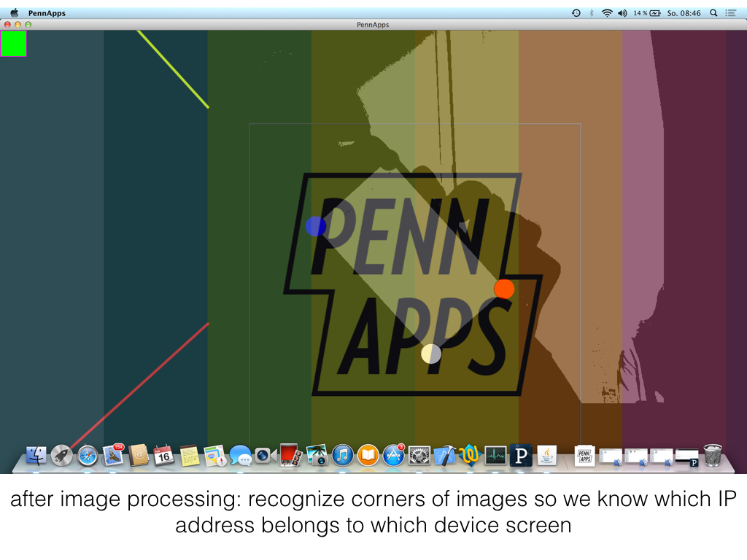Open iBooks orange book icon

point(368,456)
